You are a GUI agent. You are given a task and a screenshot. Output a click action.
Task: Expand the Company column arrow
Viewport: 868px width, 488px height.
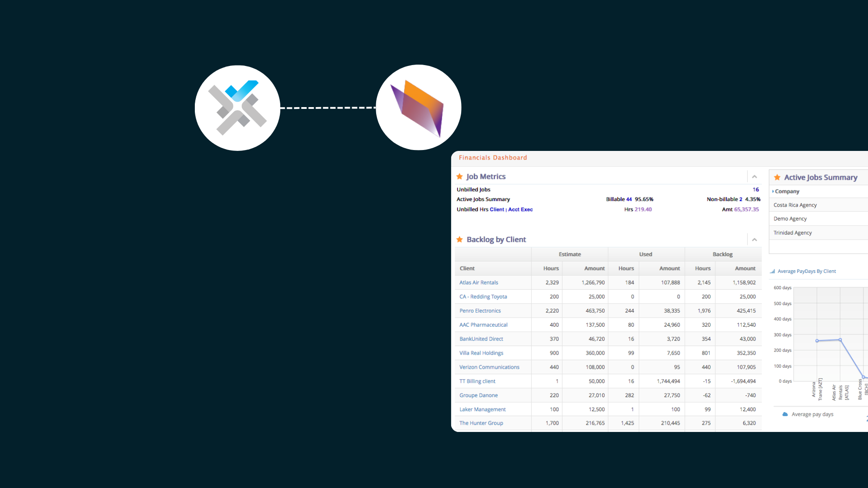click(773, 191)
